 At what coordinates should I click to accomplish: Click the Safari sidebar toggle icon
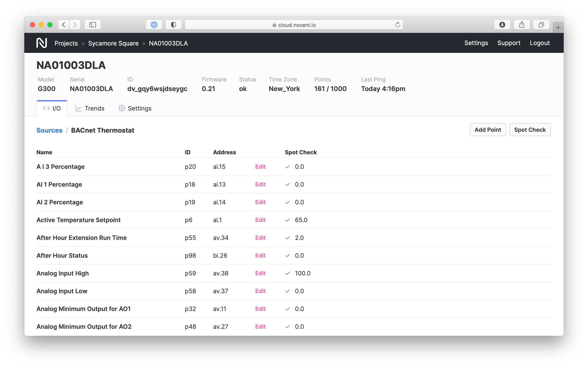click(93, 25)
